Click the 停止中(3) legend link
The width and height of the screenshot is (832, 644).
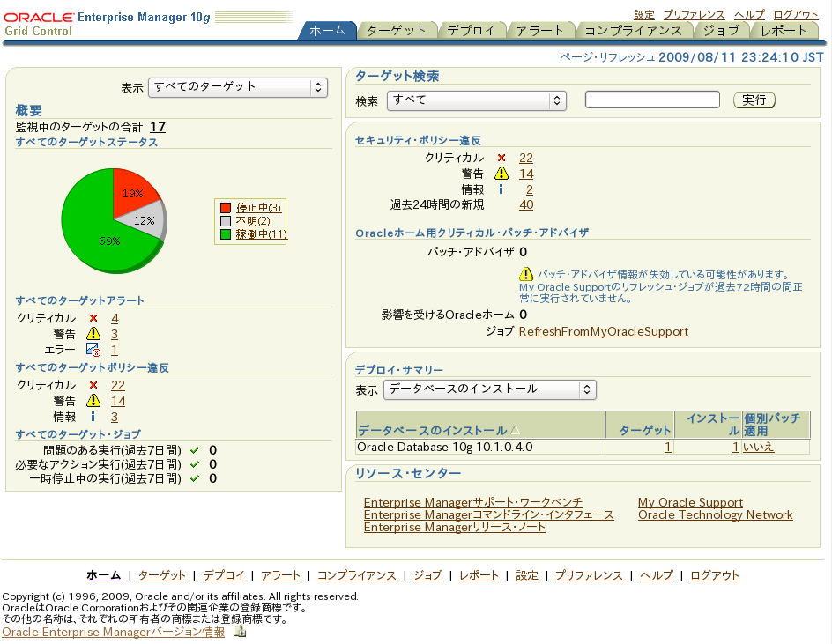pyautogui.click(x=258, y=207)
